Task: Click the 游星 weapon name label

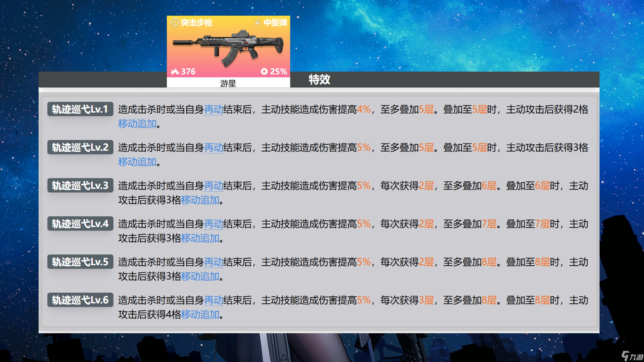Action: click(228, 83)
